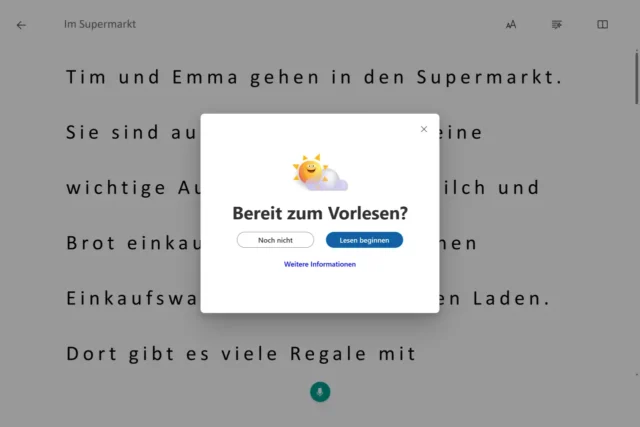
Task: Open the reading preferences book icon
Action: [x=602, y=24]
